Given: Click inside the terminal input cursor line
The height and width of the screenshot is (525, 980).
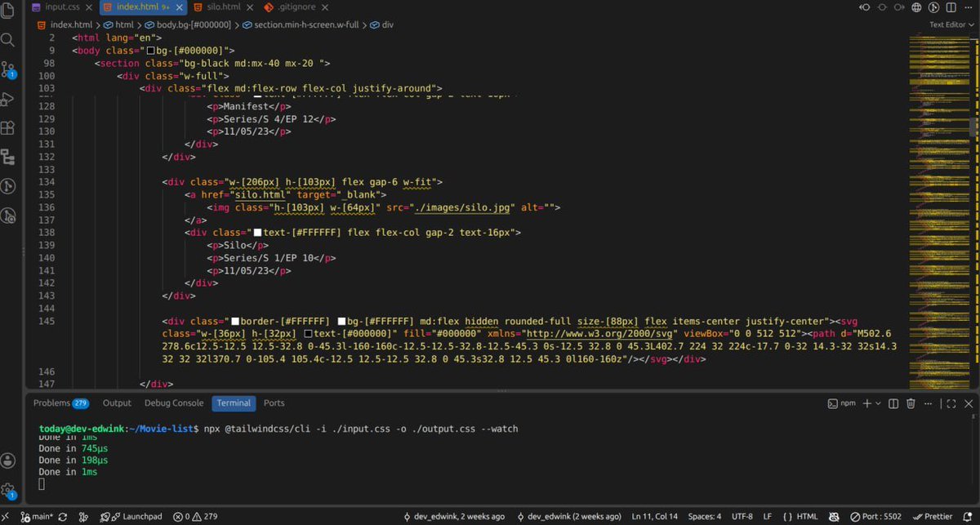Looking at the screenshot, I should [42, 484].
